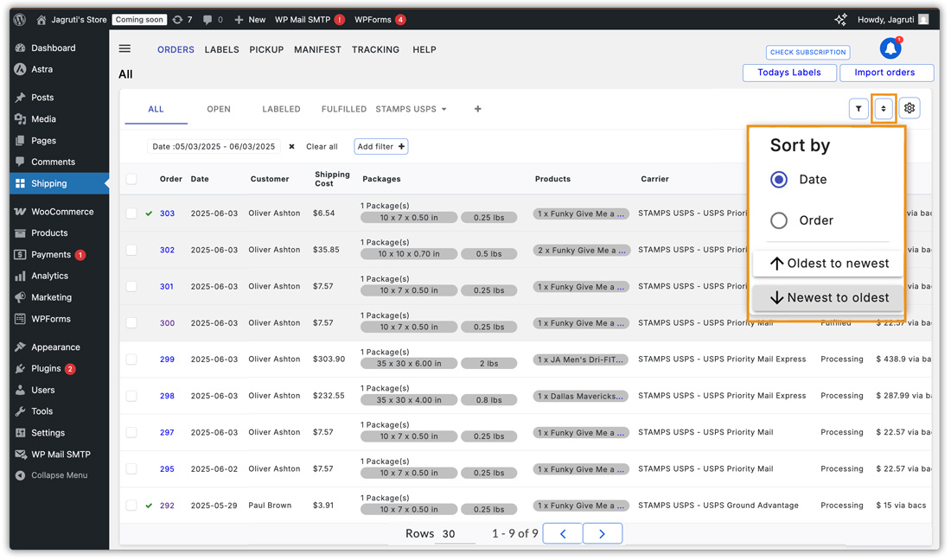Open the Rows per page dropdown
951x560 pixels.
point(454,534)
